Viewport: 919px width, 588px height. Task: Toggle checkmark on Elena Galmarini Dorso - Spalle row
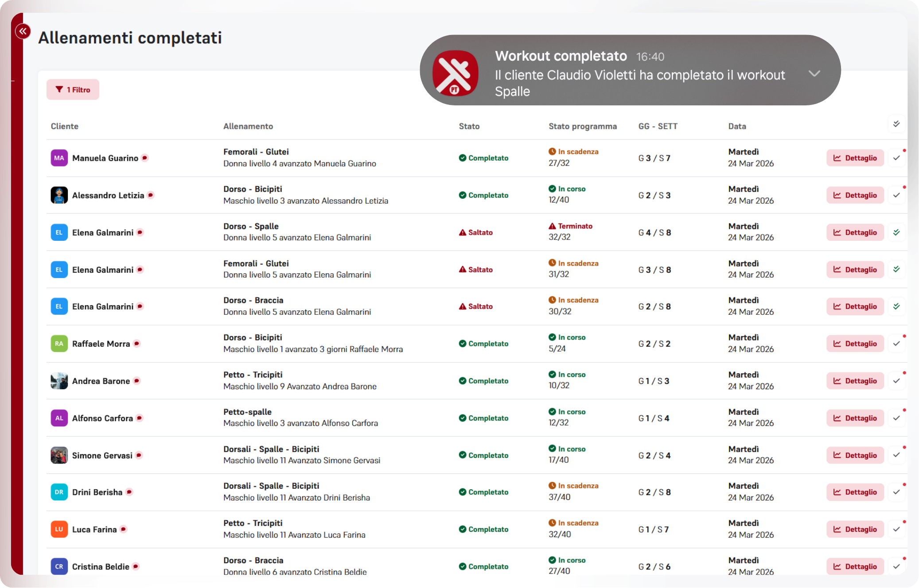[896, 232]
